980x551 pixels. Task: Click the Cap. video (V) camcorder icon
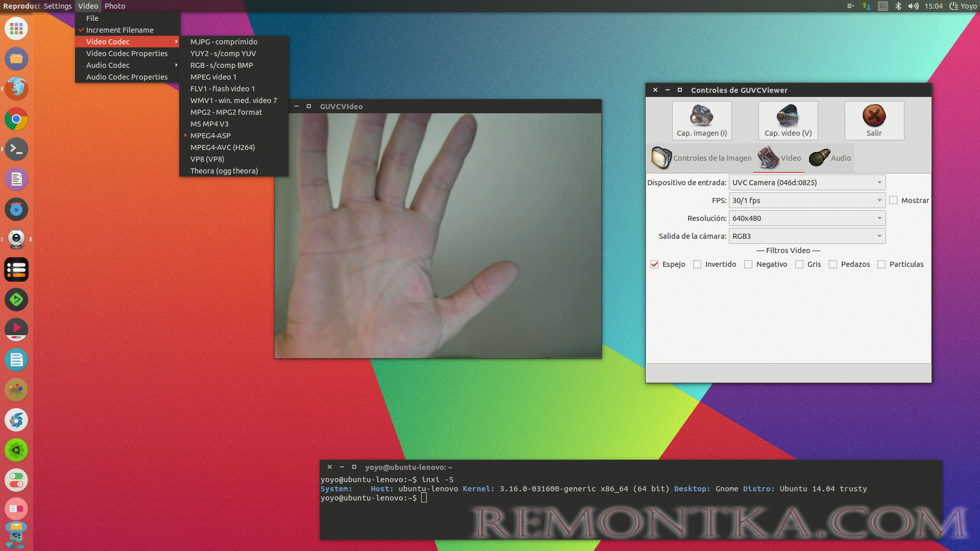tap(788, 115)
